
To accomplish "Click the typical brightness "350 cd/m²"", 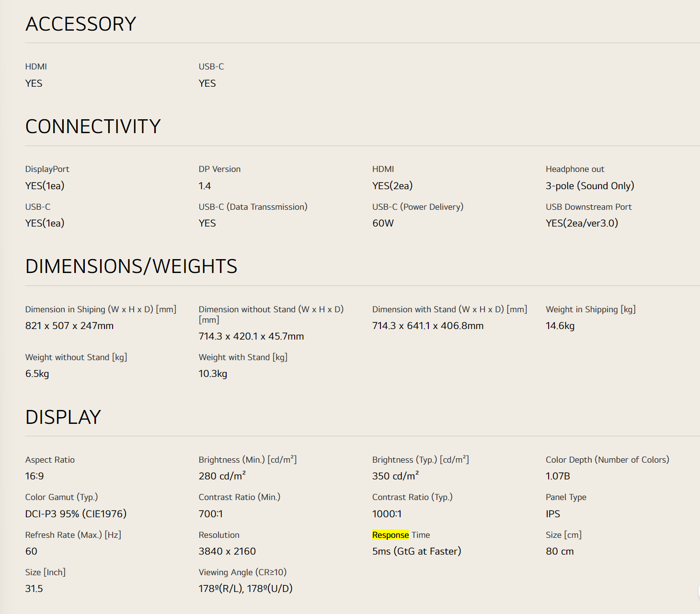I will click(396, 476).
